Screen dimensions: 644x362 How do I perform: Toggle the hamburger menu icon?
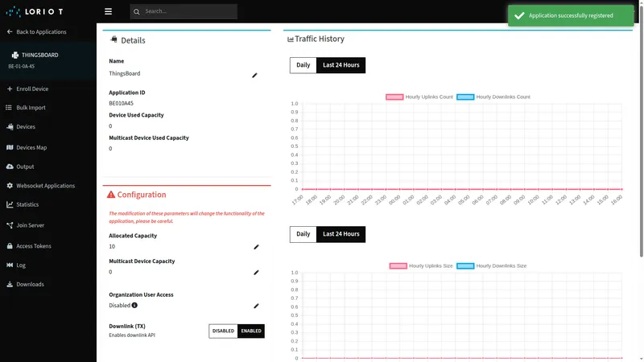coord(108,11)
